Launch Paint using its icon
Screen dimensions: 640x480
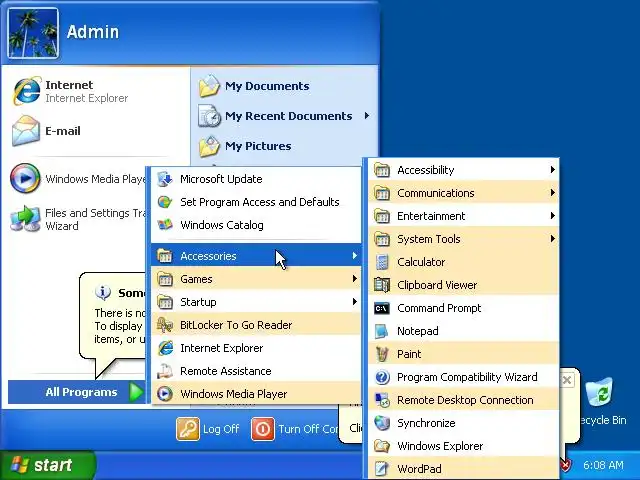pos(382,354)
